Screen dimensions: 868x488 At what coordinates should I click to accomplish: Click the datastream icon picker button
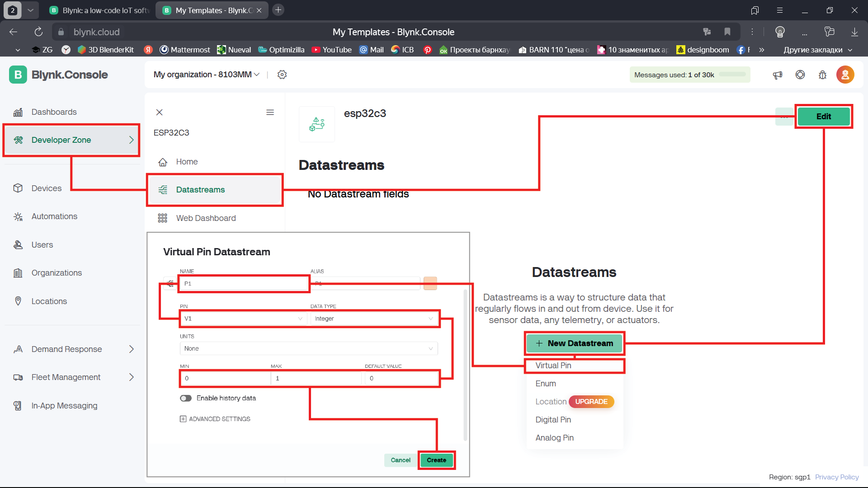click(170, 283)
